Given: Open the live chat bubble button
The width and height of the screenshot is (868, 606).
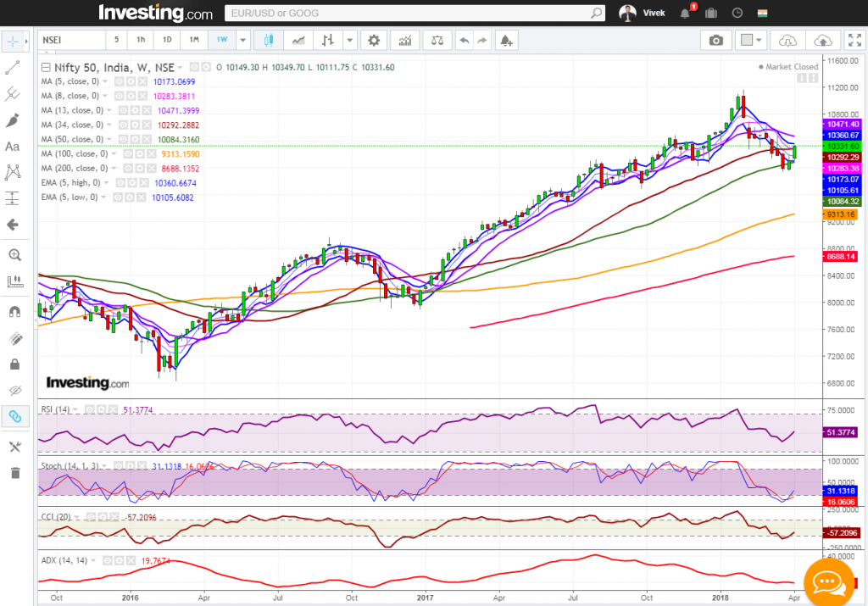Looking at the screenshot, I should point(829,581).
